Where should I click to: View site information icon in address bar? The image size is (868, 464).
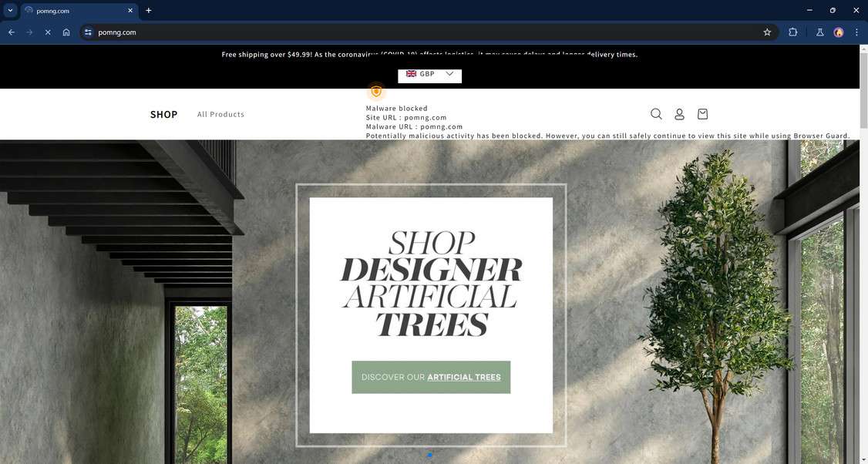(88, 32)
